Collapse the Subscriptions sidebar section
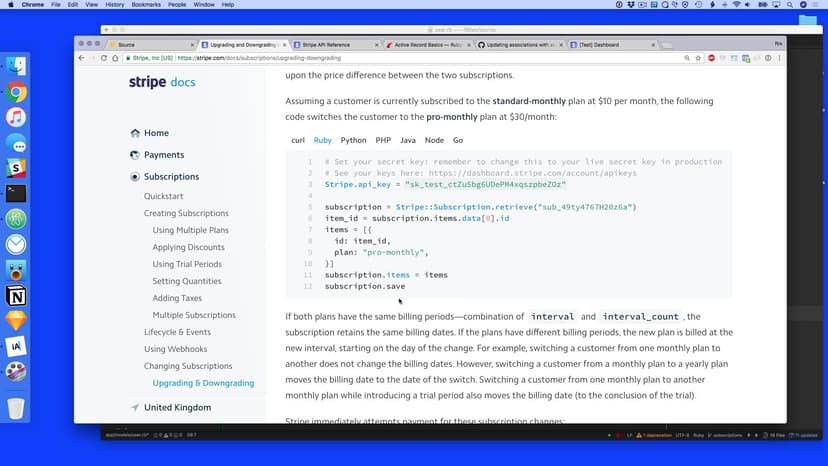Image resolution: width=828 pixels, height=466 pixels. [171, 177]
